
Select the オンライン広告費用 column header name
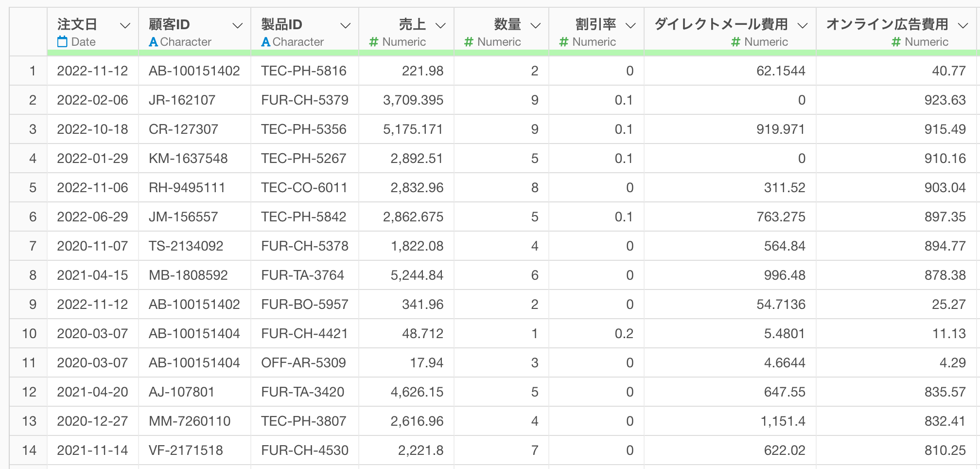(887, 24)
